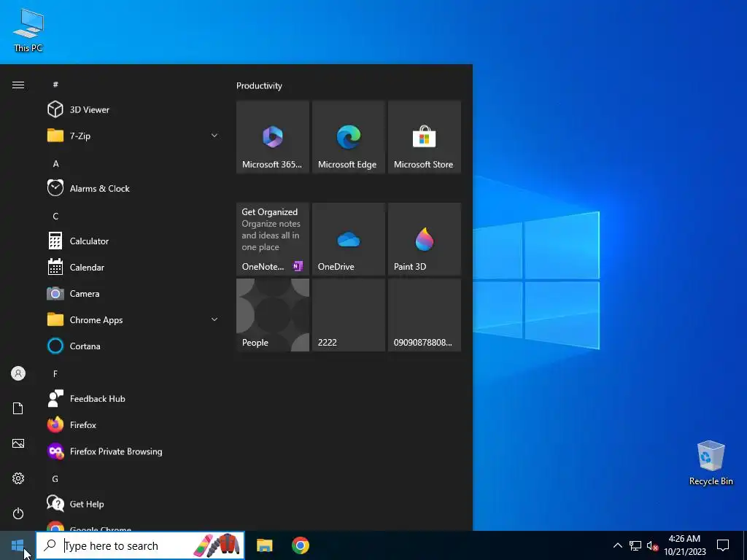Launch the Paint 3D tile
The width and height of the screenshot is (747, 560).
pyautogui.click(x=425, y=239)
